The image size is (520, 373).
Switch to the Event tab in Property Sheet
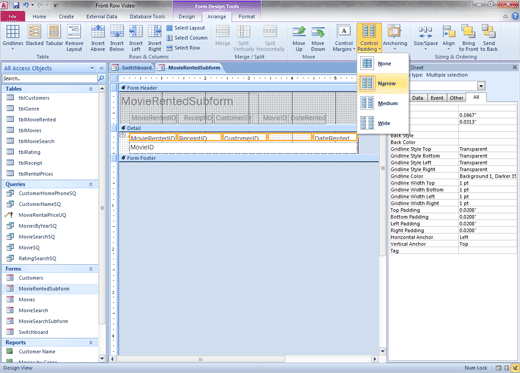click(437, 98)
